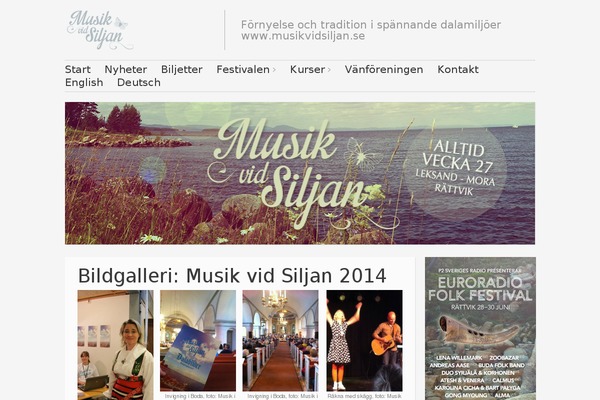Screen dimensions: 600x400
Task: Open photo of church aisle with audience
Action: 280,341
